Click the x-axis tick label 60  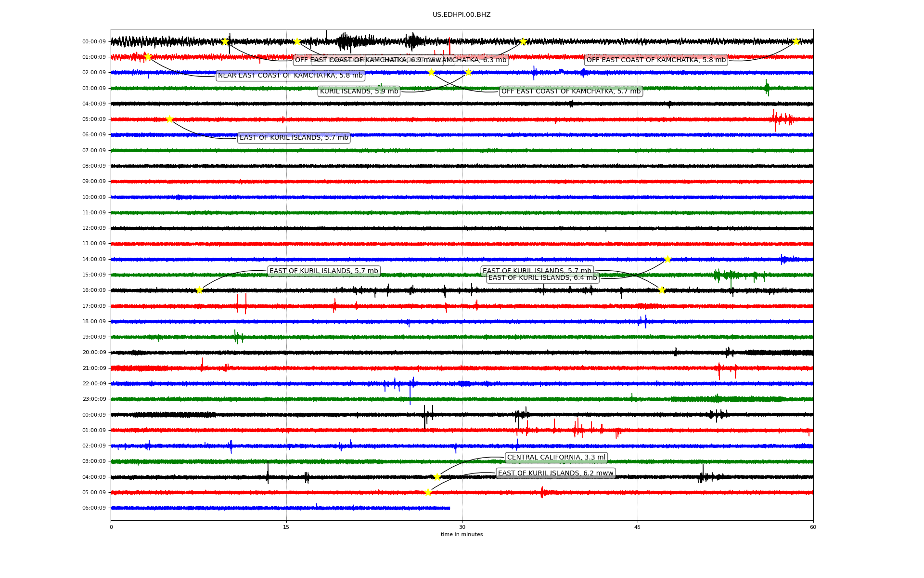[813, 527]
